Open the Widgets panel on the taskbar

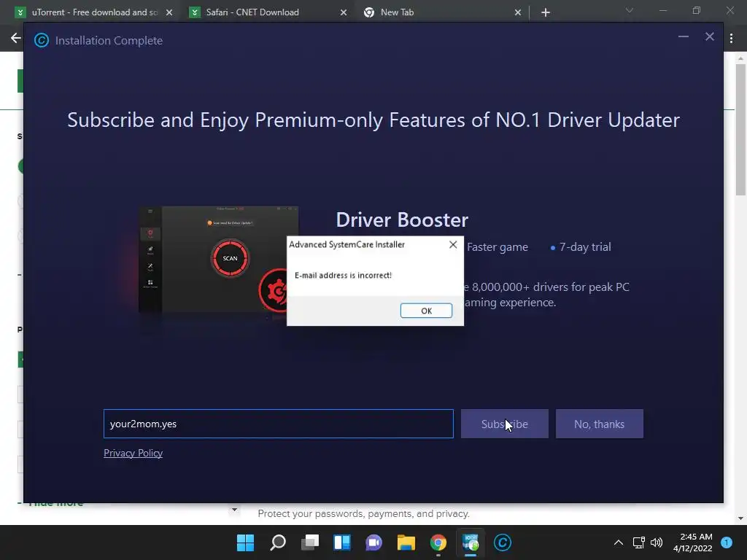pos(342,542)
